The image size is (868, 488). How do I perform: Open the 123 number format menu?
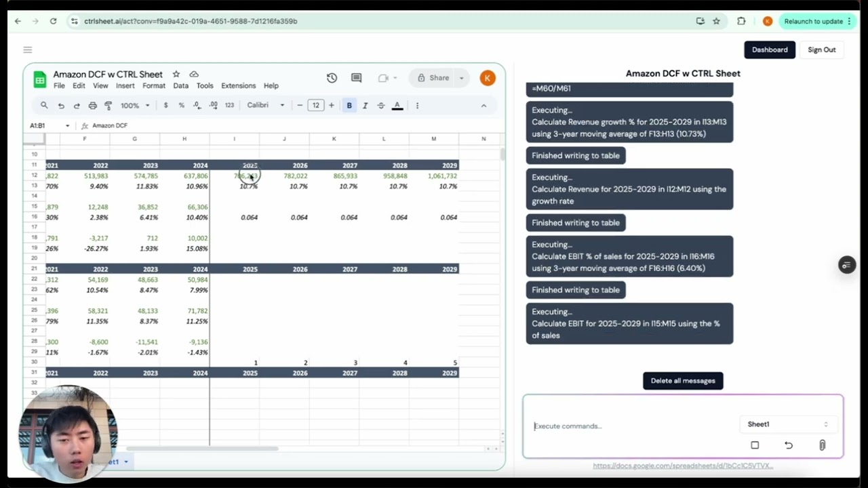229,105
